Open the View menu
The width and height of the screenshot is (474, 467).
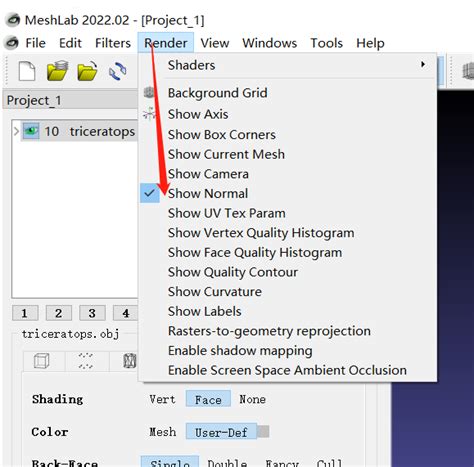215,43
